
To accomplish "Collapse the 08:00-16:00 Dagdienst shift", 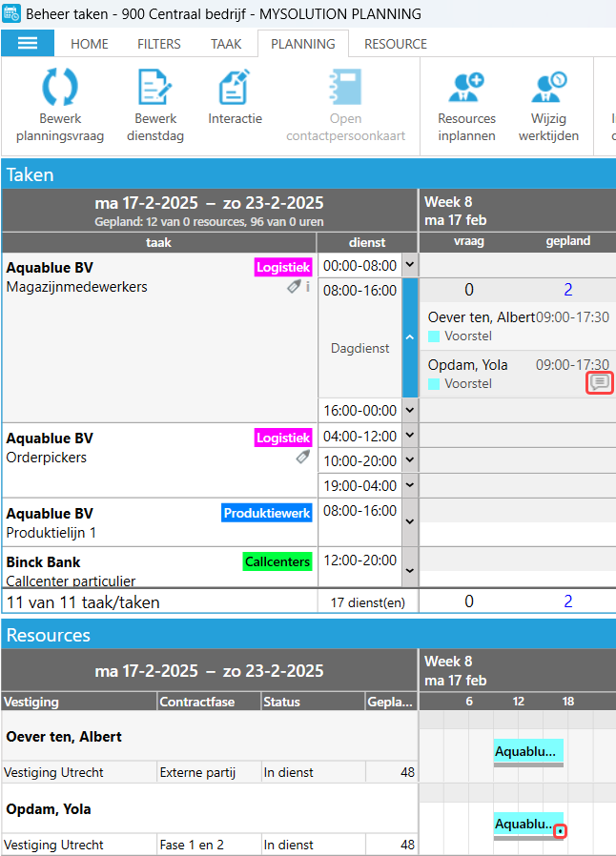I will 410,337.
